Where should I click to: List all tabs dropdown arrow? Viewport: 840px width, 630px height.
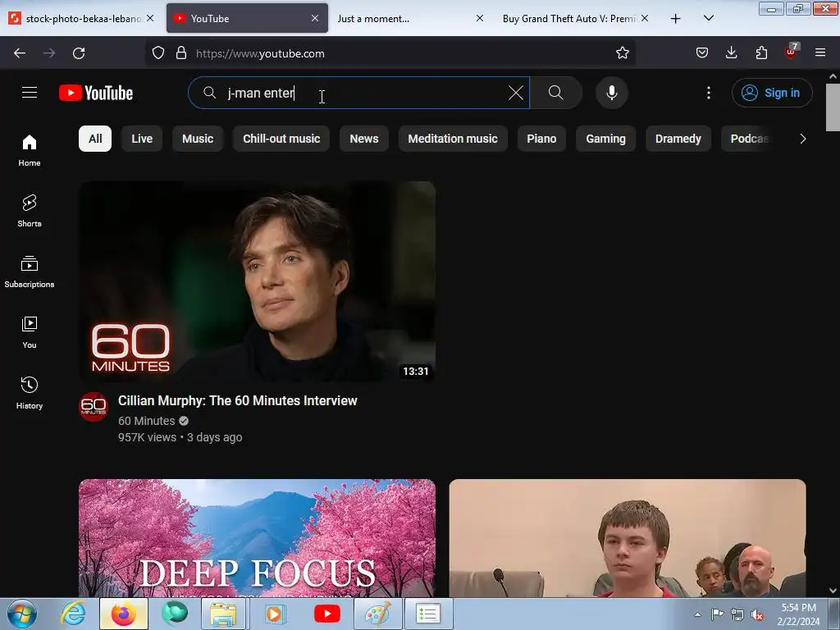click(708, 19)
